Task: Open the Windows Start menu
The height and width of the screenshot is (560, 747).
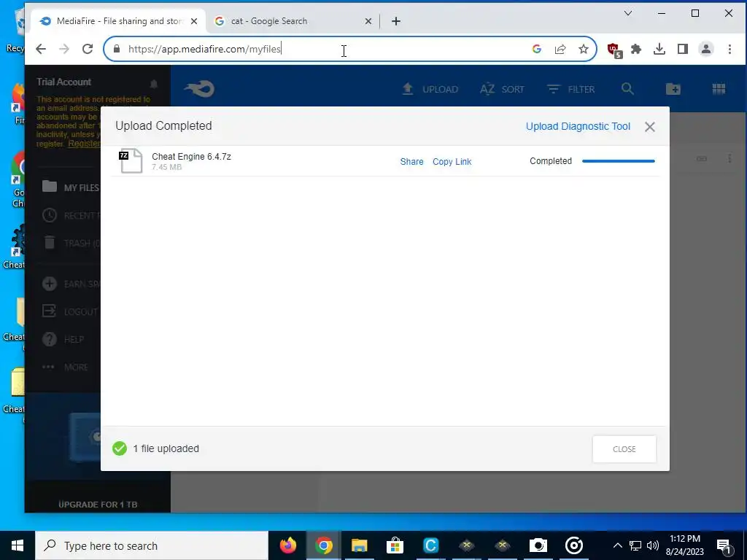Action: click(x=18, y=545)
